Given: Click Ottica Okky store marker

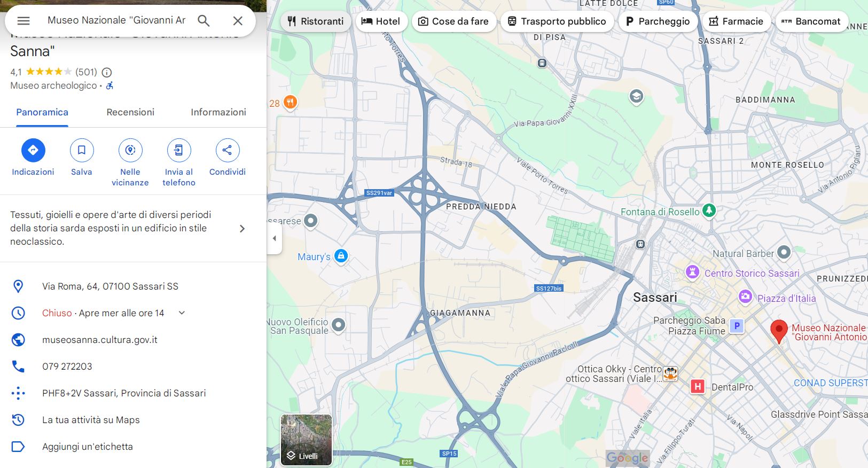Looking at the screenshot, I should click(670, 373).
